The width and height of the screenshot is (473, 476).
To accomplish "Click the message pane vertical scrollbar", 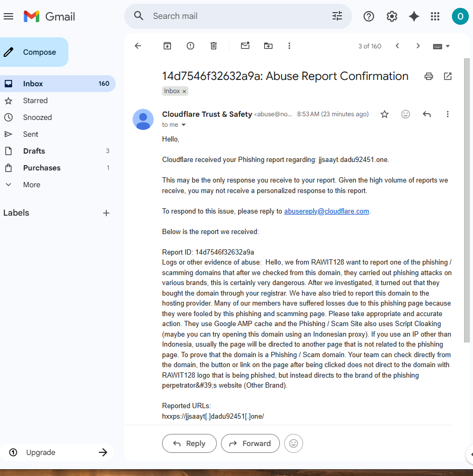I will pos(467,200).
